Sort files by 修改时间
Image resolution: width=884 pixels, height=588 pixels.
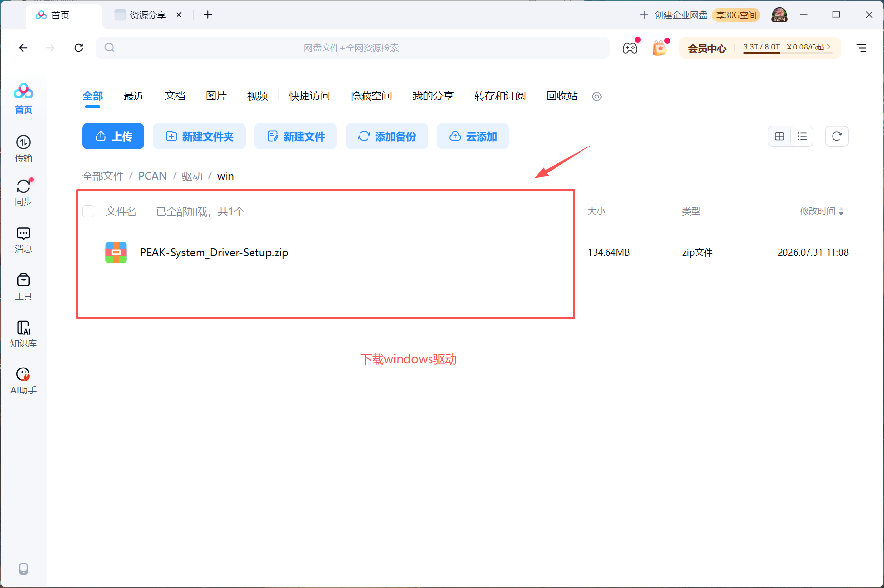point(822,211)
